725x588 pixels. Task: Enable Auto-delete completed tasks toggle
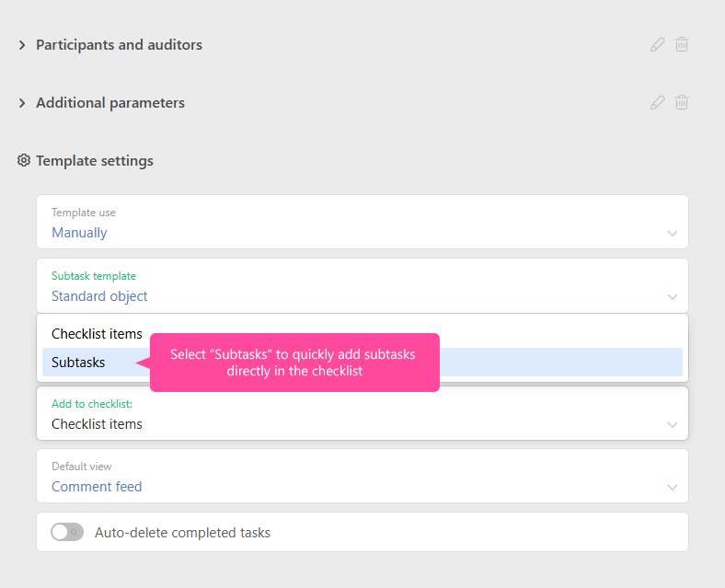pyautogui.click(x=67, y=532)
